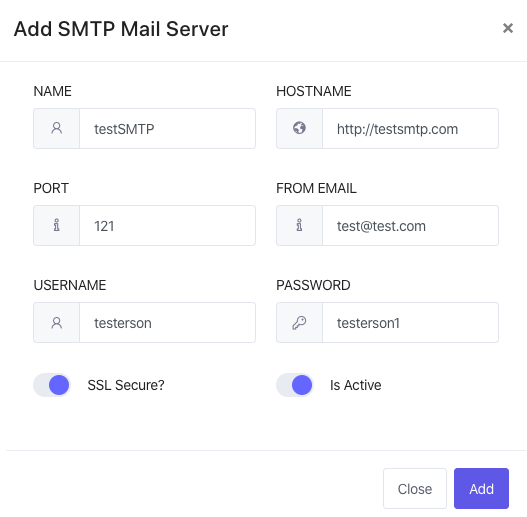The width and height of the screenshot is (527, 517).
Task: Focus the From Email field with test@test.com
Action: tap(410, 226)
